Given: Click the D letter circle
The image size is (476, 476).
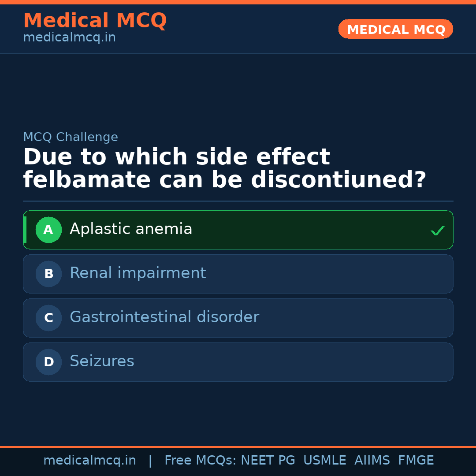Looking at the screenshot, I should tap(48, 362).
